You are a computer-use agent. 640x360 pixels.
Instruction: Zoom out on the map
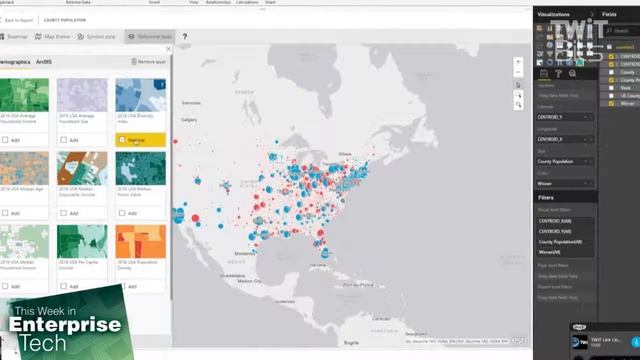click(x=518, y=72)
